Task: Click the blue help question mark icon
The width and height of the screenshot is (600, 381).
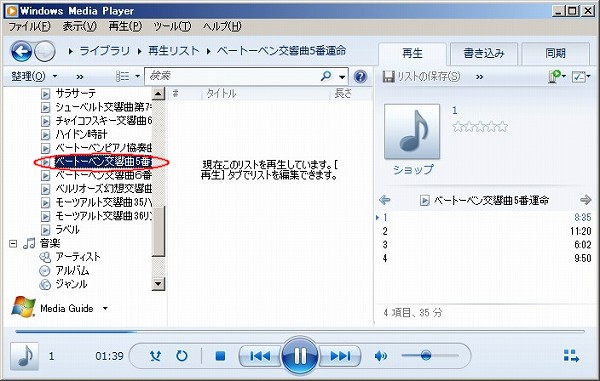Action: [x=360, y=77]
